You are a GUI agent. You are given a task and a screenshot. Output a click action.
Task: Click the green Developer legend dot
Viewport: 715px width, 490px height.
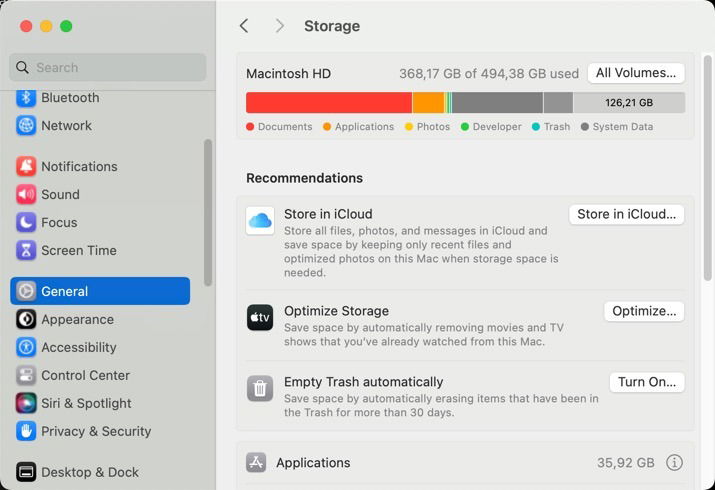465,127
